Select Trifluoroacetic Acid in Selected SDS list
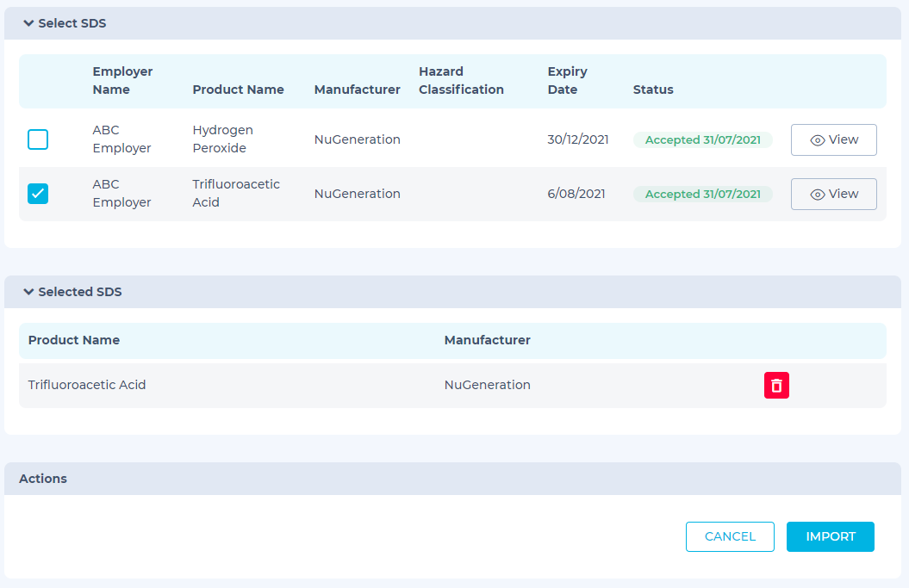This screenshot has width=909, height=588. 87,385
